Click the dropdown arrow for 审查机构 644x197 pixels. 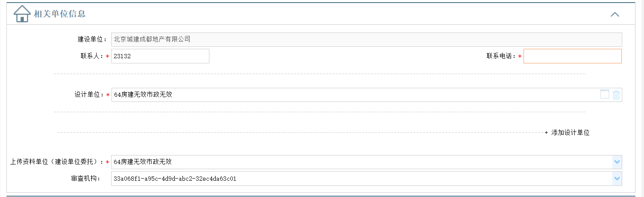click(617, 179)
